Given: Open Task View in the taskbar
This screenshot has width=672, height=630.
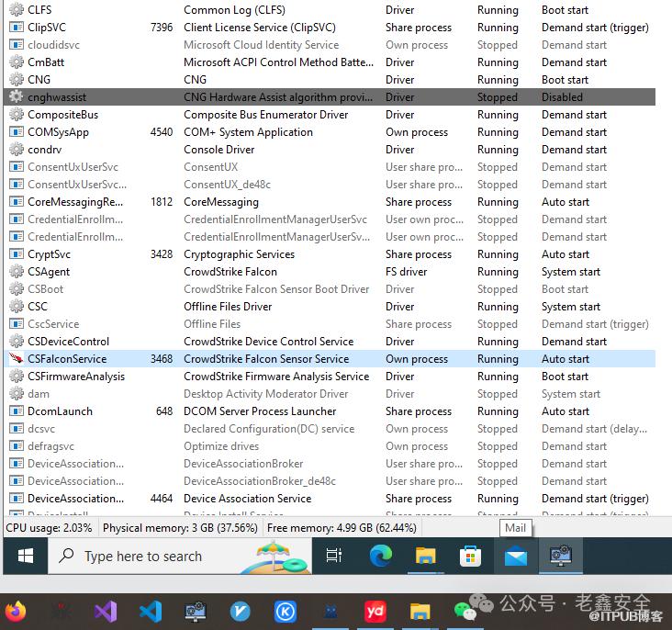Looking at the screenshot, I should click(334, 556).
